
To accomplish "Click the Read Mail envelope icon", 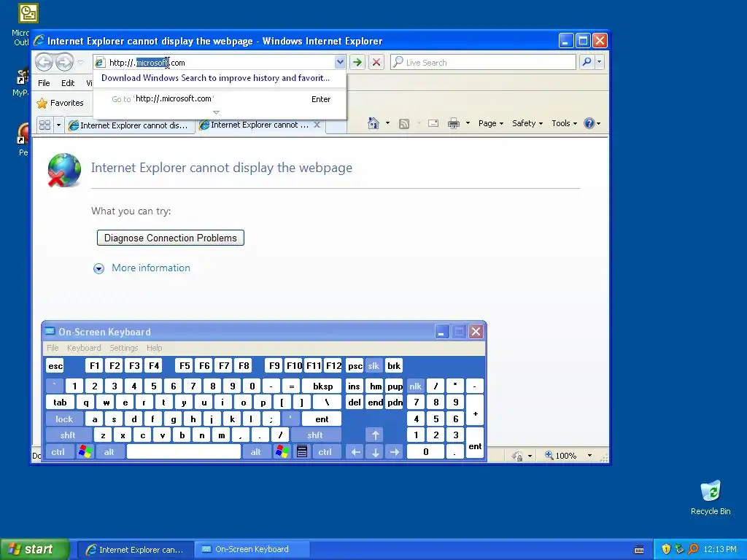I will [x=433, y=123].
